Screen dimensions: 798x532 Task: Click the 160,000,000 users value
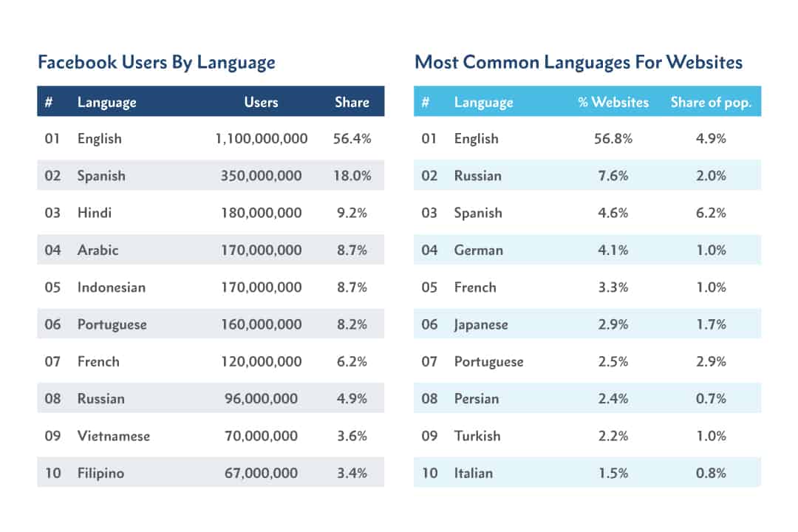point(261,324)
